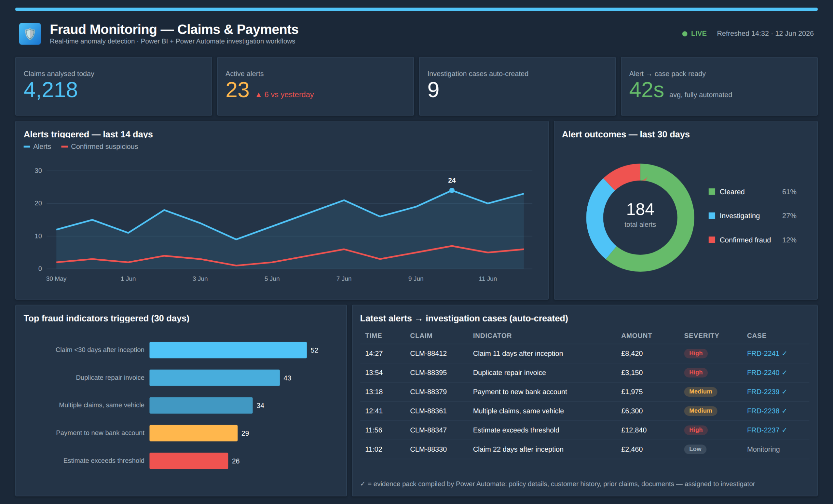Open case link FRD-2239

click(767, 392)
